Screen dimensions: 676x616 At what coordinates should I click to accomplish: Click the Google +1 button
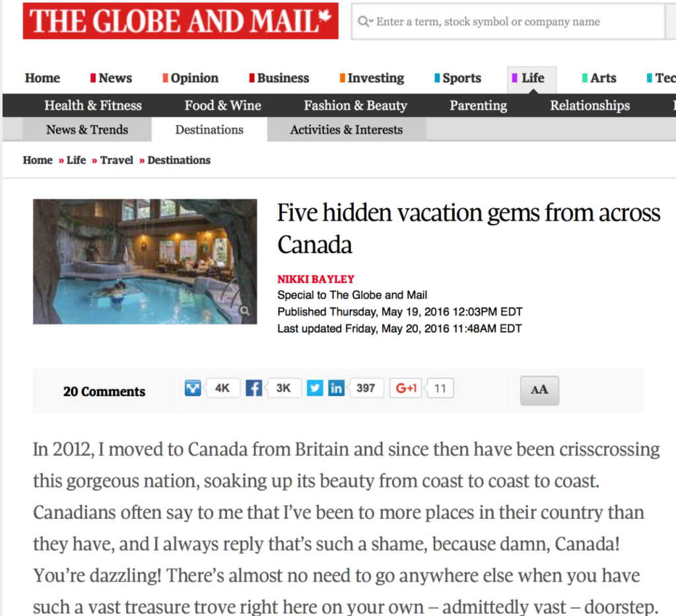coord(406,388)
